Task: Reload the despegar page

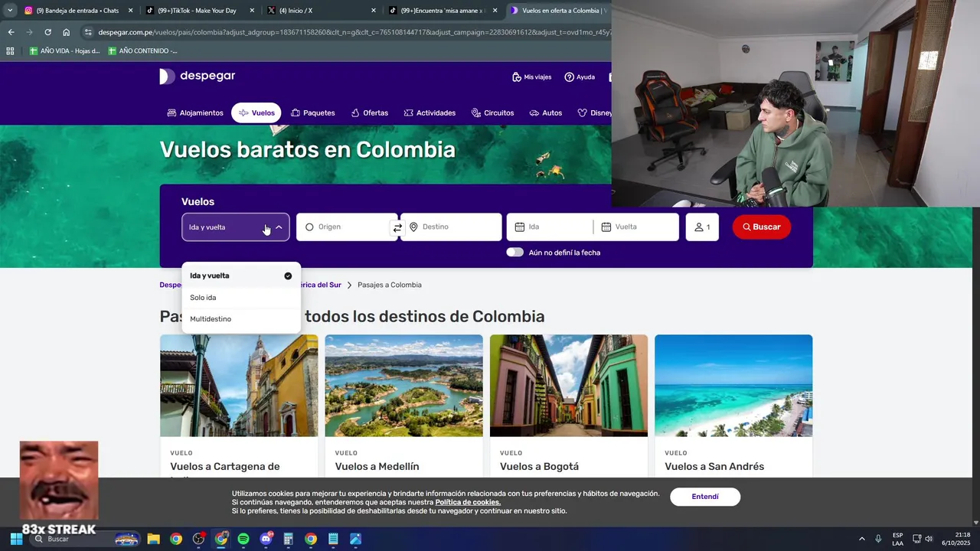Action: coord(47,32)
